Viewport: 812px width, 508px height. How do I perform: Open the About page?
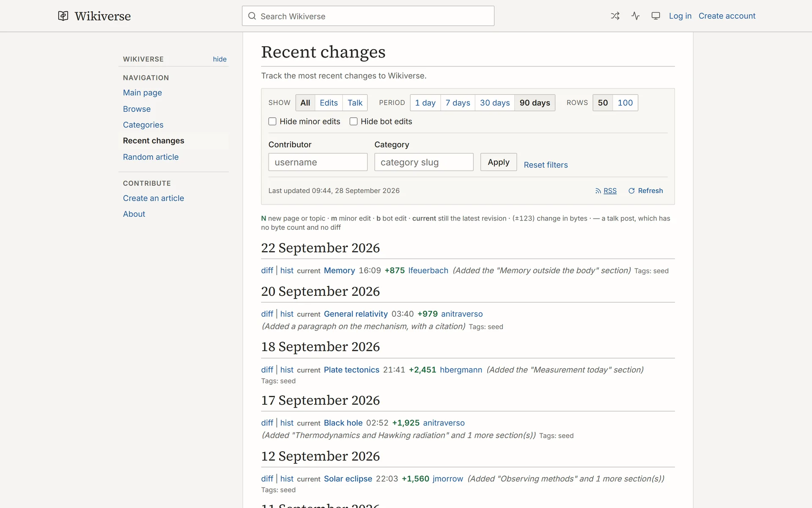click(134, 214)
